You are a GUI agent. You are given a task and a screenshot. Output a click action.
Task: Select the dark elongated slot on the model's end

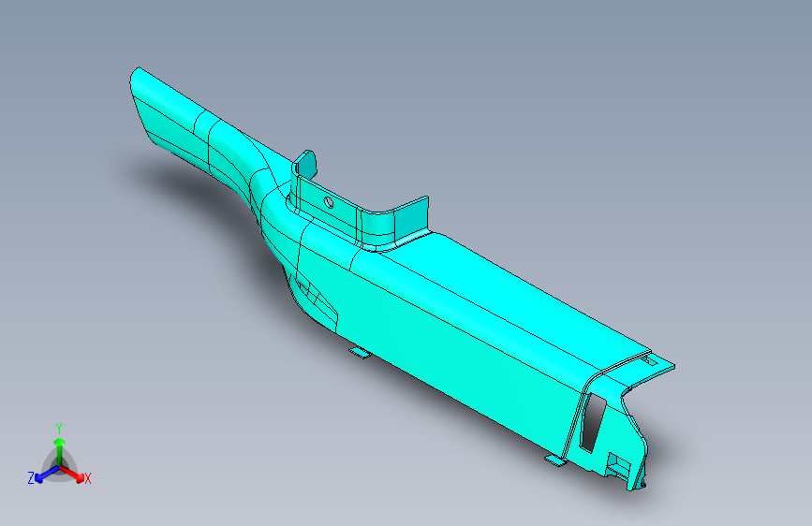(x=593, y=422)
